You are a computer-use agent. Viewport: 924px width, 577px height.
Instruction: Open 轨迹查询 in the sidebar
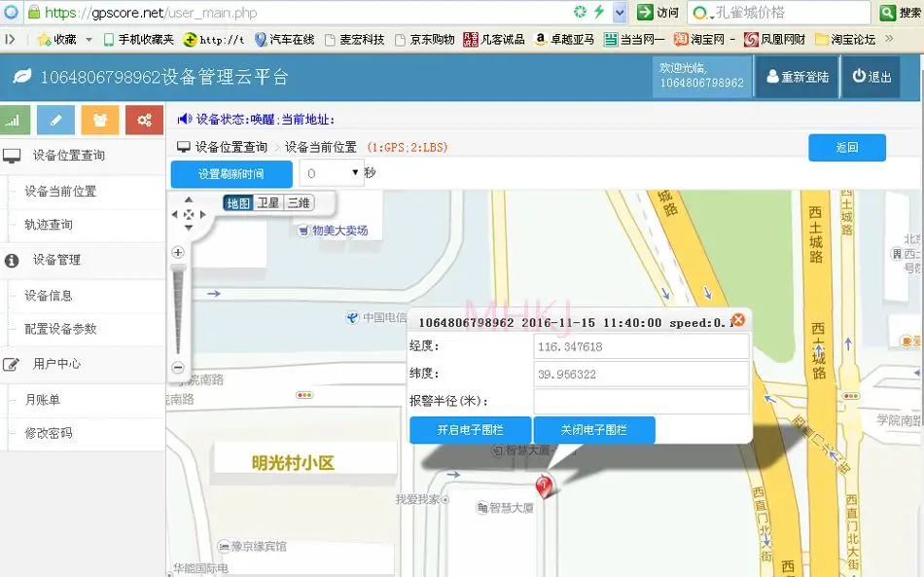coord(49,225)
